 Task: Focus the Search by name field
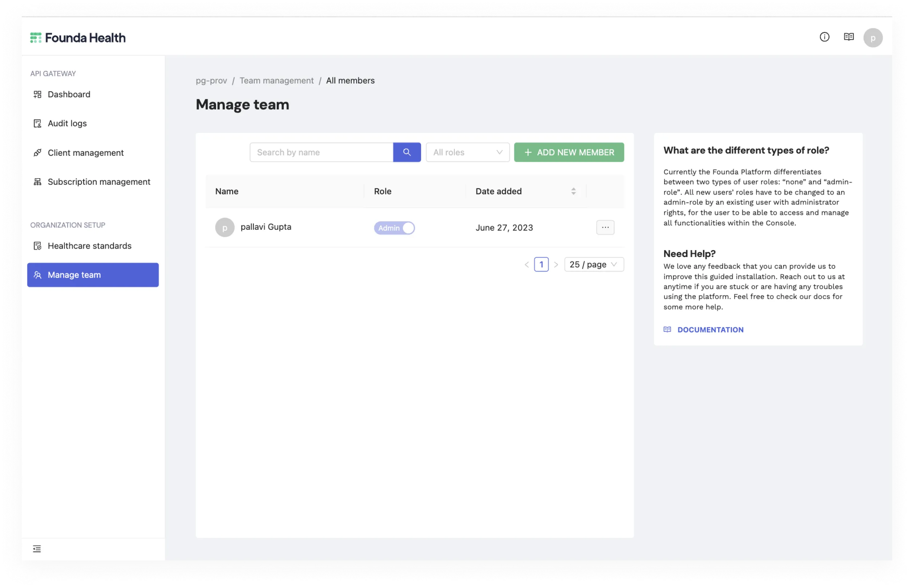(x=321, y=152)
